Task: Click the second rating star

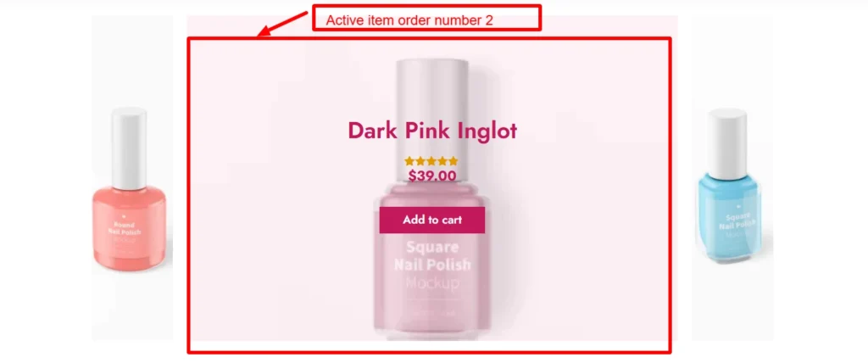Action: coord(420,161)
